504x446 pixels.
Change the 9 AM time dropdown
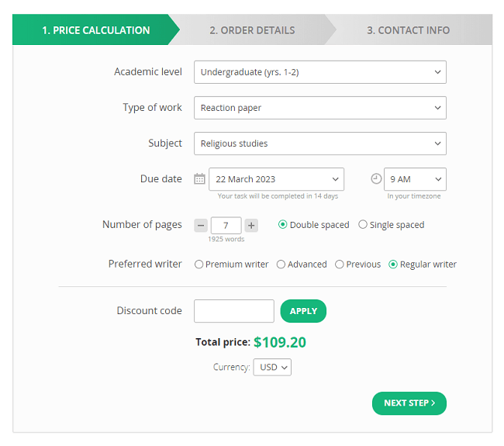[415, 179]
